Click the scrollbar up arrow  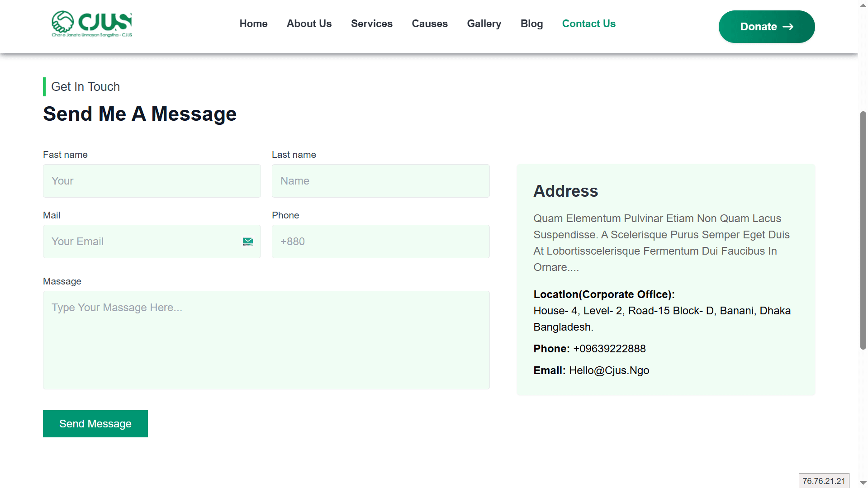click(x=863, y=5)
